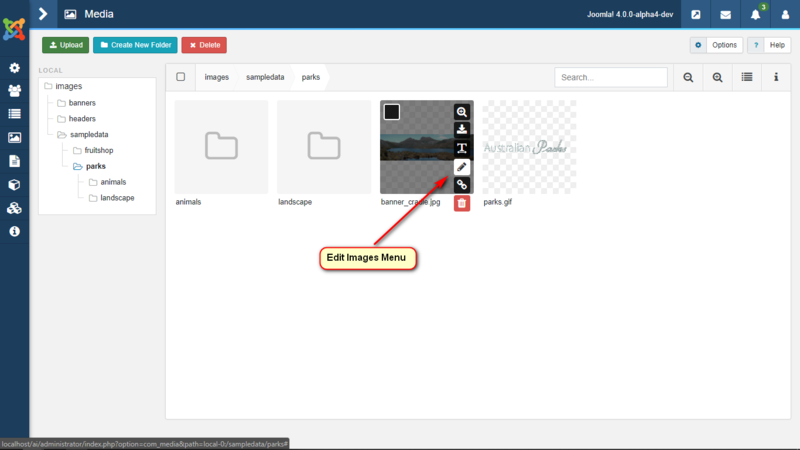Toggle the select-all checkbox beside the breadcrumb
Viewport: 800px width, 450px height.
point(181,77)
